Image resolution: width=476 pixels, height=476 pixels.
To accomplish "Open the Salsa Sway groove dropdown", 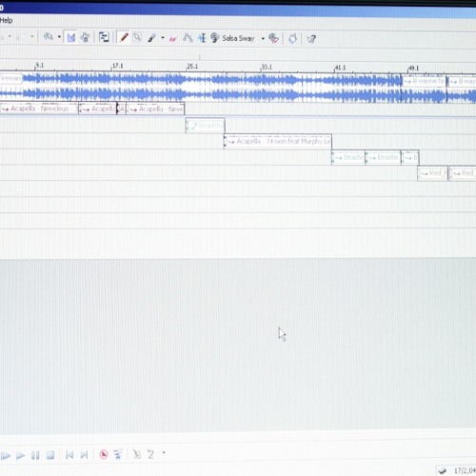I will pos(263,38).
